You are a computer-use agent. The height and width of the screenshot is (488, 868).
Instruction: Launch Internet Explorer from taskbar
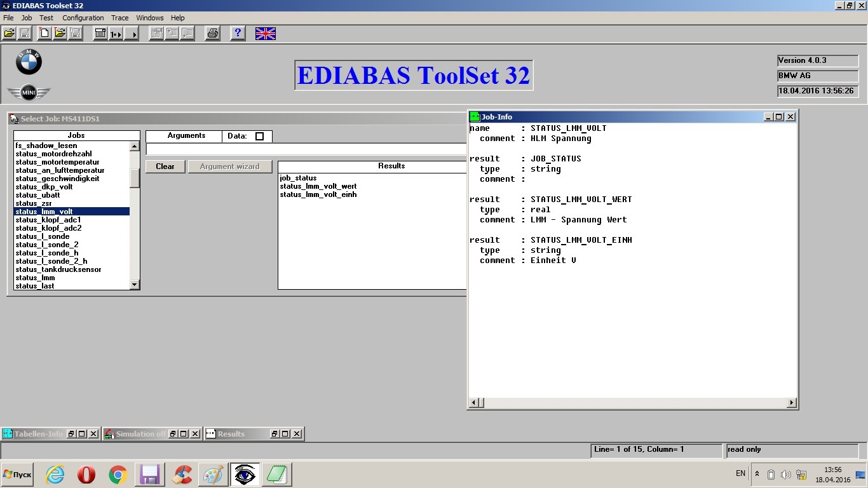55,474
